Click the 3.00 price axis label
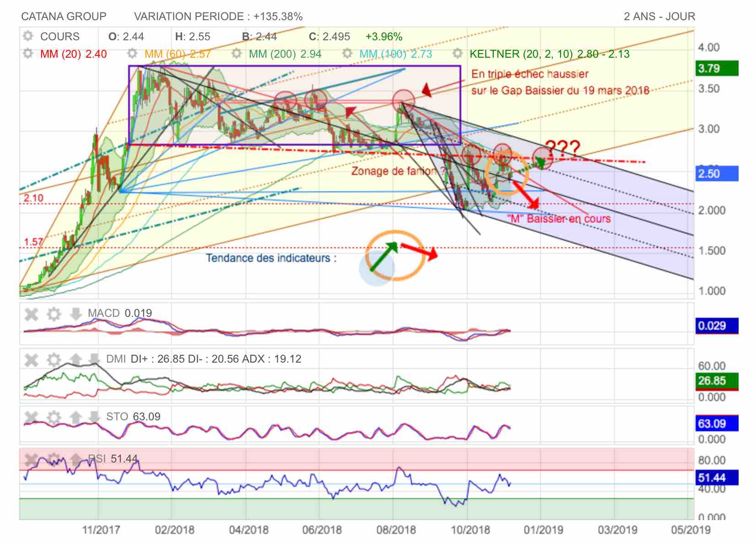The height and width of the screenshot is (543, 756). point(709,129)
